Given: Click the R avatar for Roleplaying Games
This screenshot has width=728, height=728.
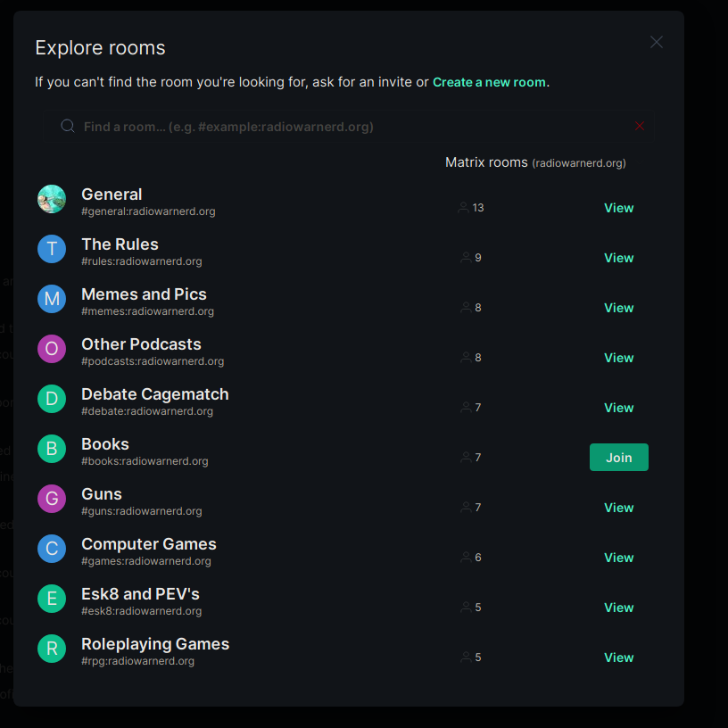Looking at the screenshot, I should (52, 649).
